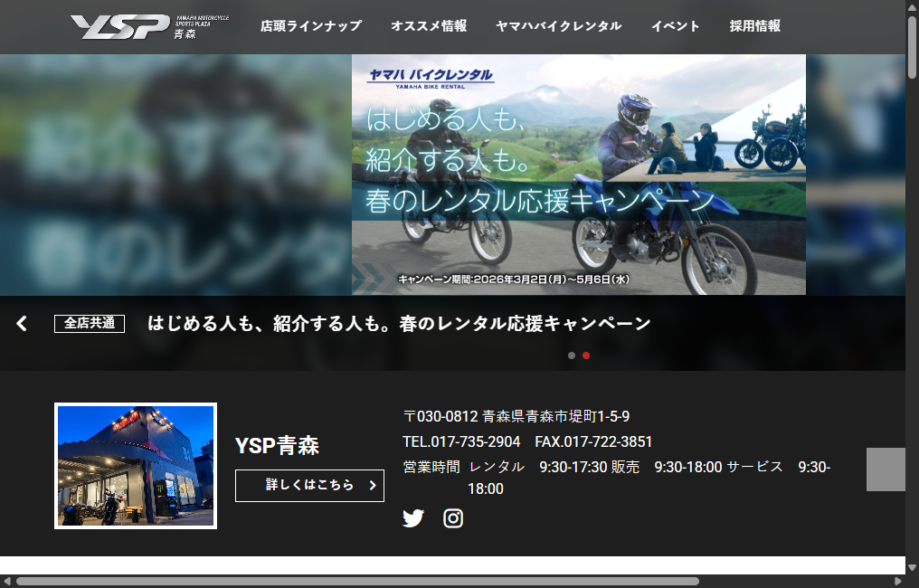
Task: Open the 店頭ラインナップ menu
Action: 311,26
